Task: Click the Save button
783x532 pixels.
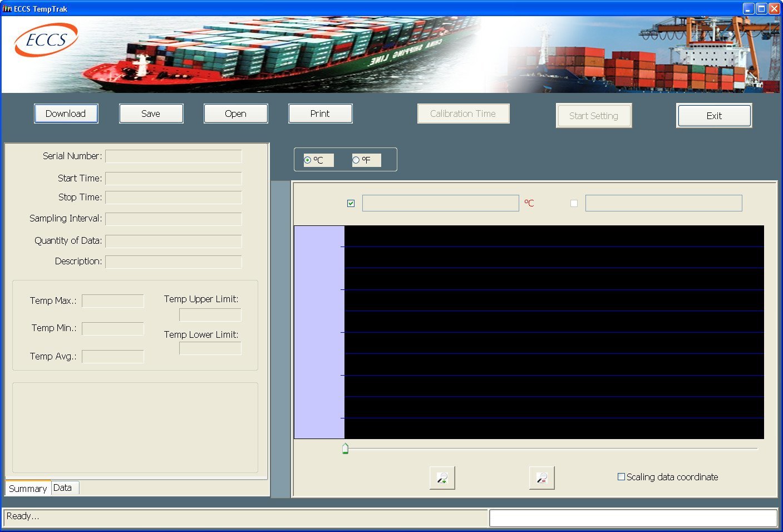Action: (x=151, y=114)
